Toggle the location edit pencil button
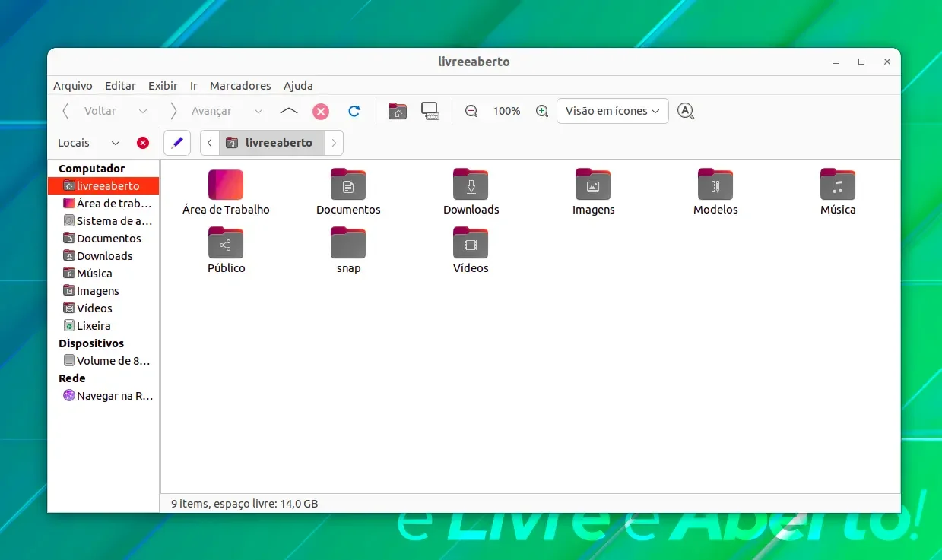The height and width of the screenshot is (560, 942). click(177, 143)
